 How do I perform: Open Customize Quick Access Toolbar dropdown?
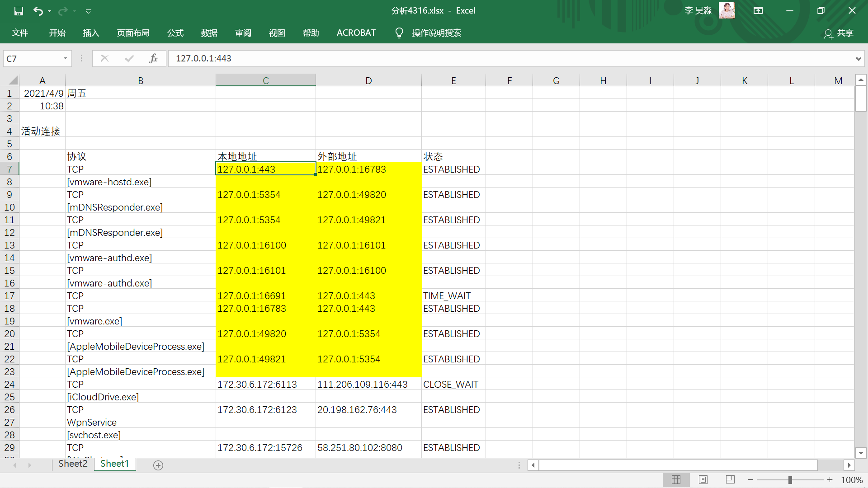(89, 11)
